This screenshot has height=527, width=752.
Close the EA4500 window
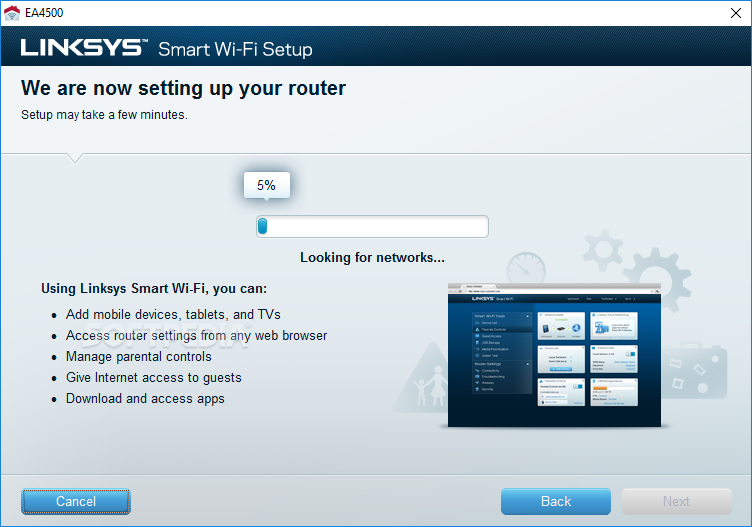click(x=736, y=13)
